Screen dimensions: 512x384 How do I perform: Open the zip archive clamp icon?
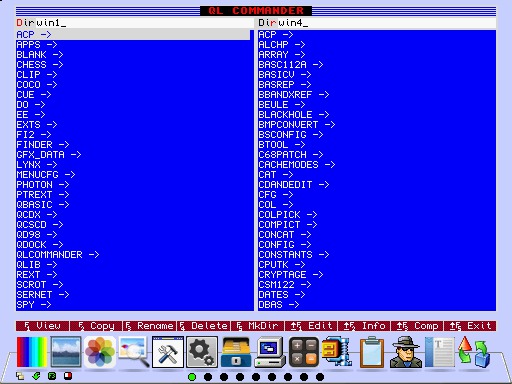click(337, 352)
